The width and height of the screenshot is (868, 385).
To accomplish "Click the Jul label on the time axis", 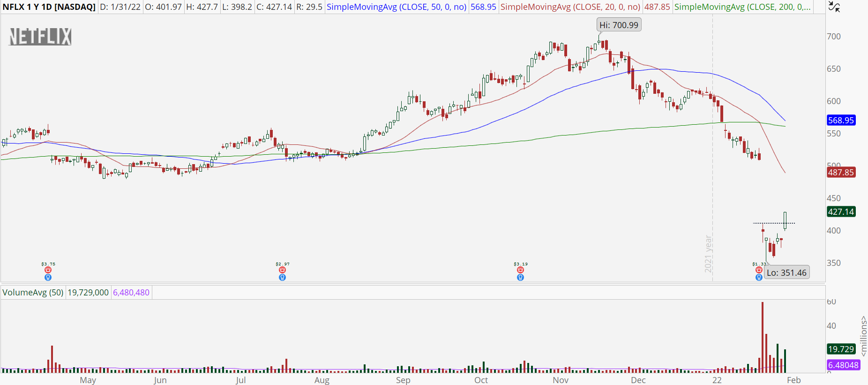I will point(241,380).
